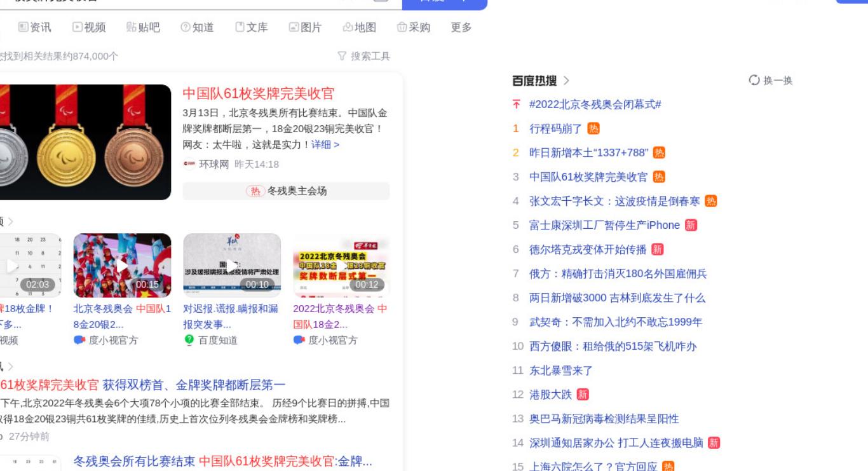Switch to the 图片 images tab

(x=305, y=27)
